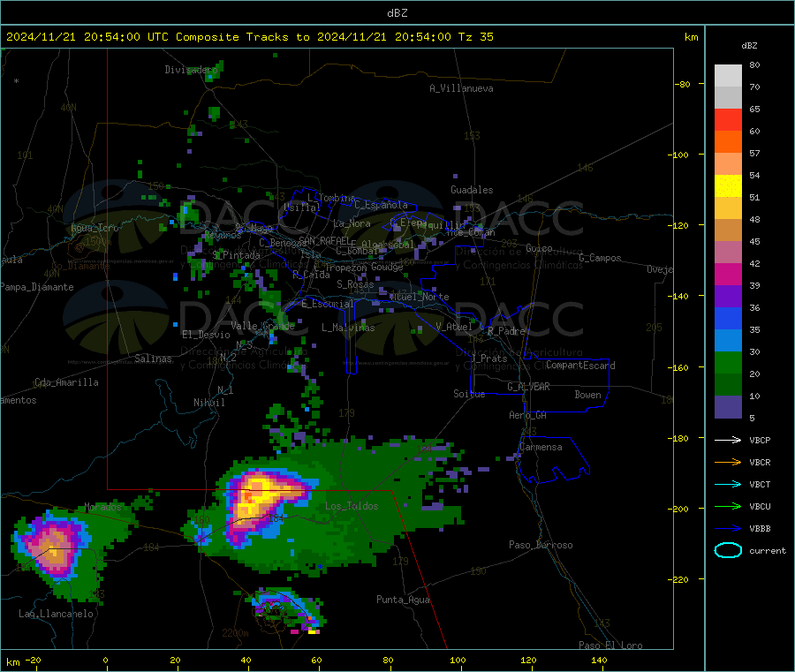Click the 'VBCP' legend label
Viewport: 795px width, 672px height.
pyautogui.click(x=760, y=440)
